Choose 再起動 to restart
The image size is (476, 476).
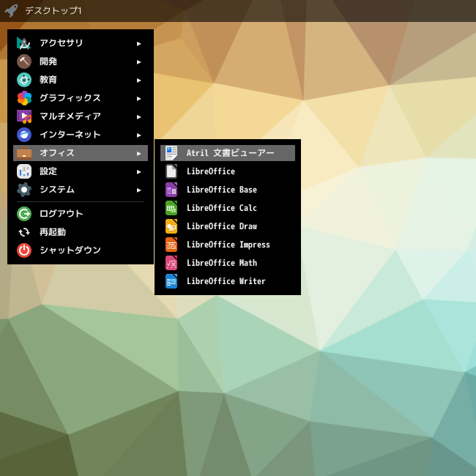81,232
